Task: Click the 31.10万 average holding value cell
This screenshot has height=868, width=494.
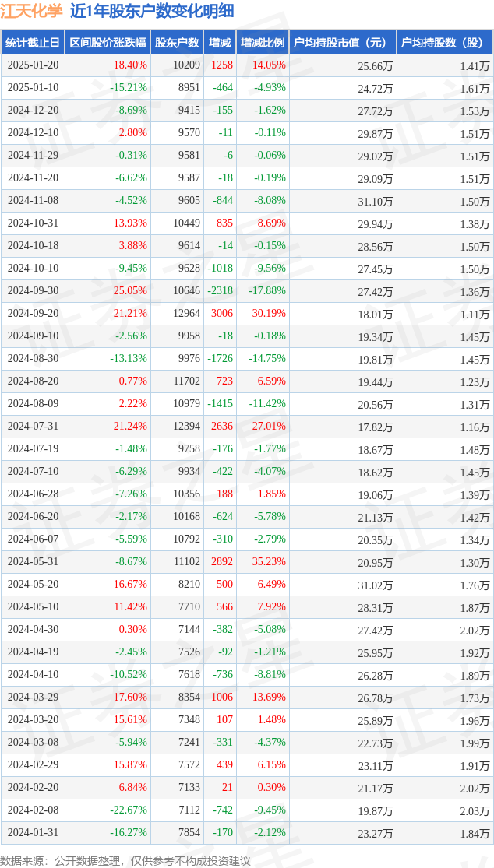Action: [x=375, y=201]
